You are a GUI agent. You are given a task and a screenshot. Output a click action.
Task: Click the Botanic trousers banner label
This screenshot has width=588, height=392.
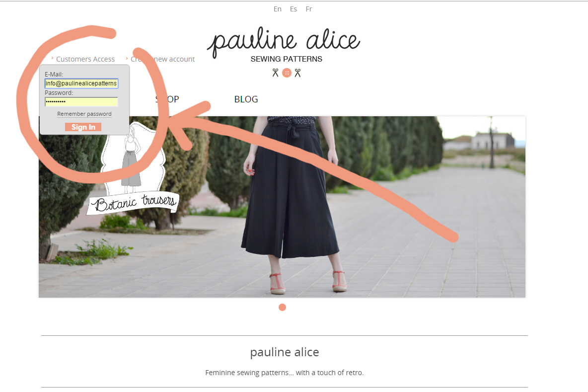point(133,203)
